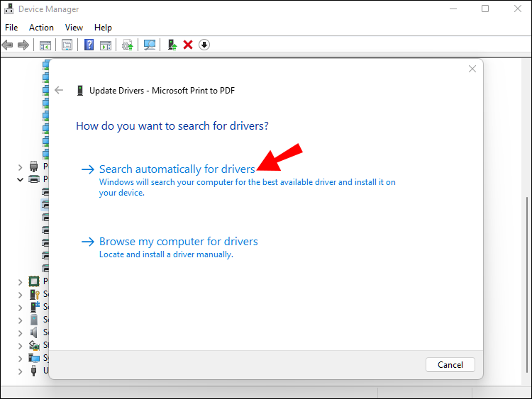Open the Help menu
The height and width of the screenshot is (399, 532).
coord(103,28)
